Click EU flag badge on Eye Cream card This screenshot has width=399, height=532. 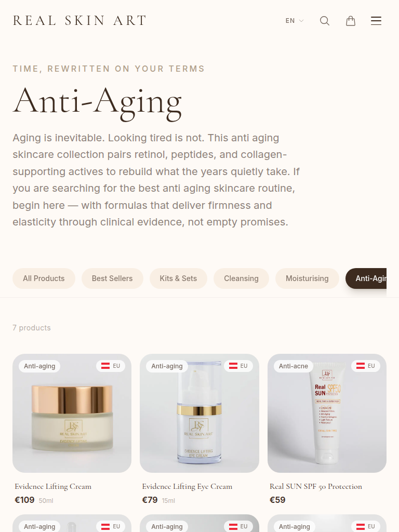(238, 366)
